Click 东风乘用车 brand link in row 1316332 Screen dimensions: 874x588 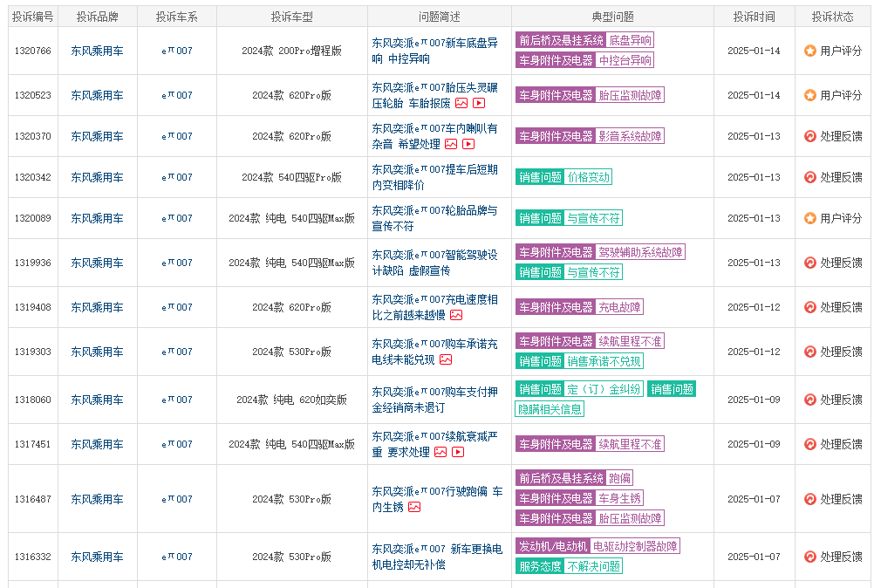coord(97,557)
